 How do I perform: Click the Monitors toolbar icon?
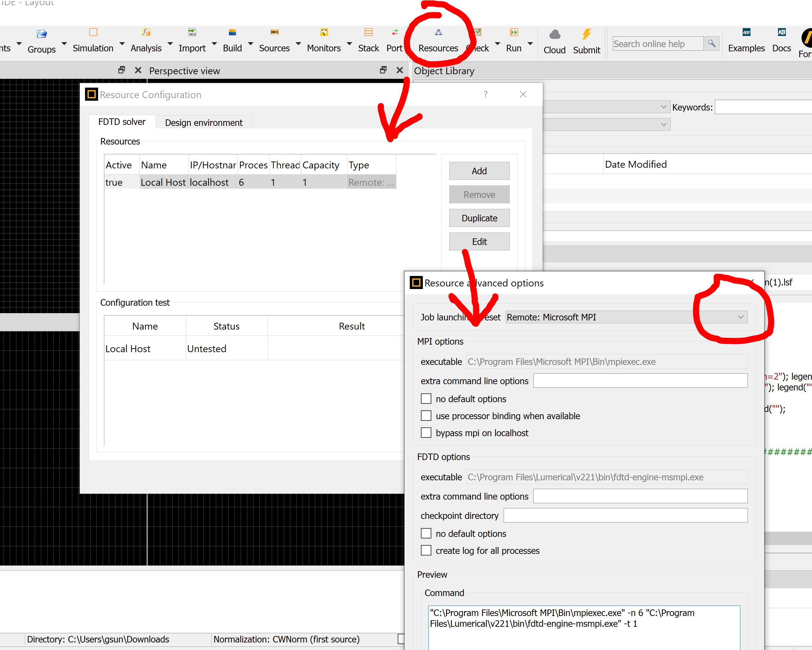(324, 32)
